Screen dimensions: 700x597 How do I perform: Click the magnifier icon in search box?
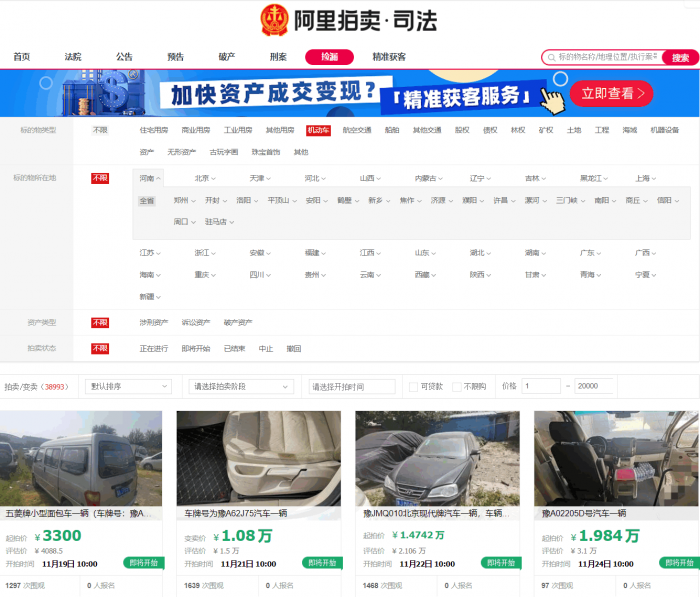point(550,57)
